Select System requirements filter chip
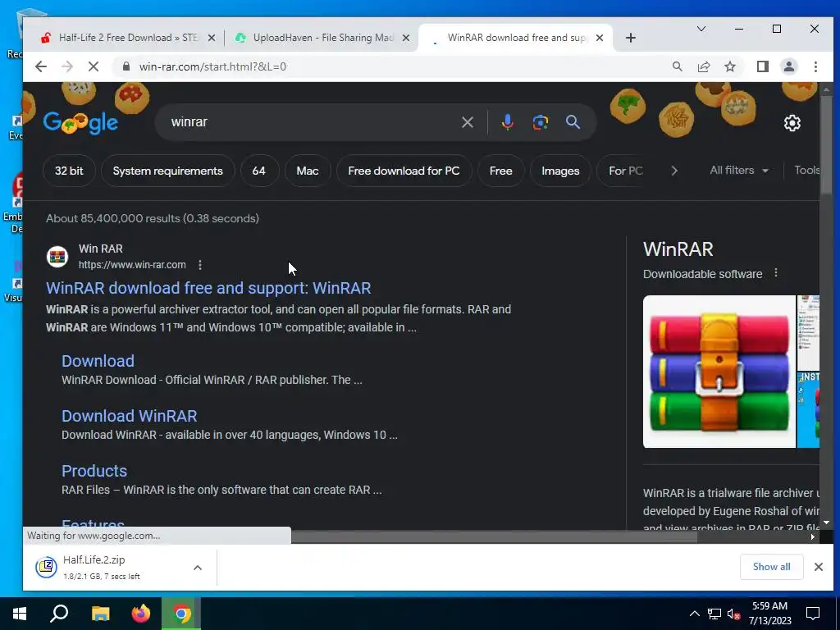Image resolution: width=840 pixels, height=630 pixels. tap(167, 171)
